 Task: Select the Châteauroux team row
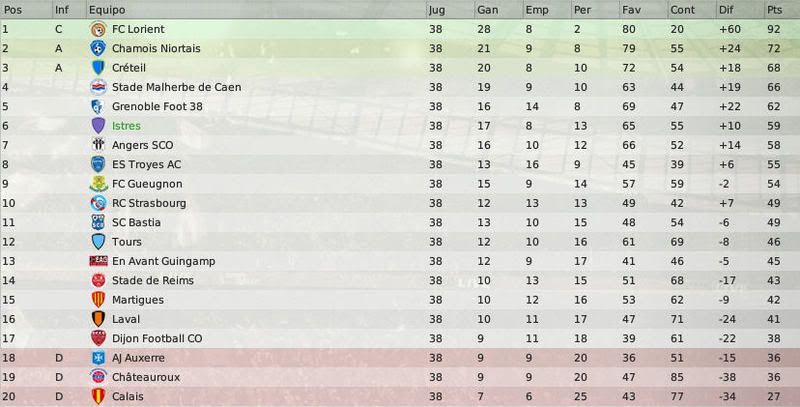[x=400, y=377]
